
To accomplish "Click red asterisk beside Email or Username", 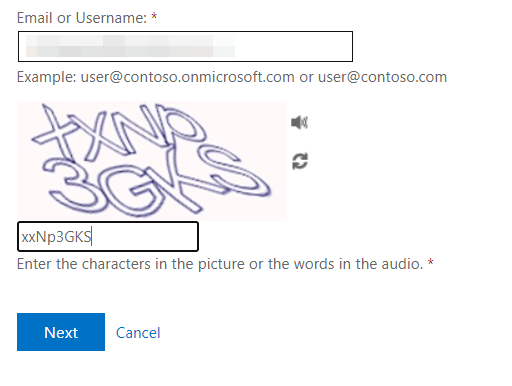I will coord(154,16).
